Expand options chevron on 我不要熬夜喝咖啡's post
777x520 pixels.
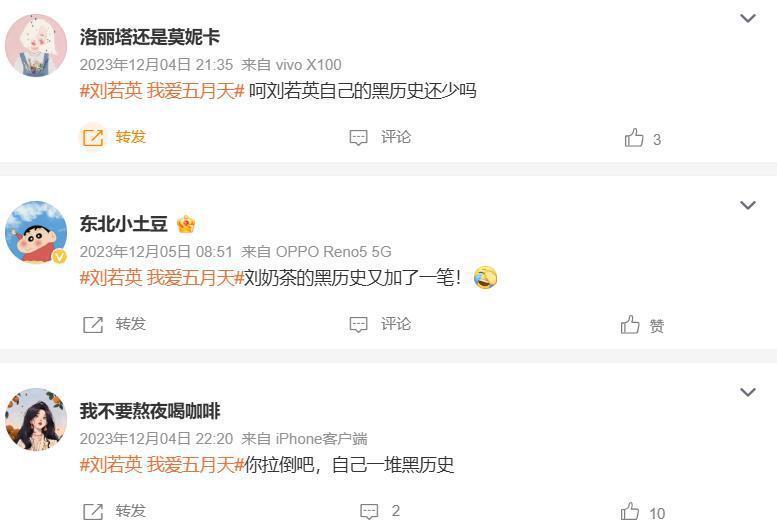click(747, 392)
